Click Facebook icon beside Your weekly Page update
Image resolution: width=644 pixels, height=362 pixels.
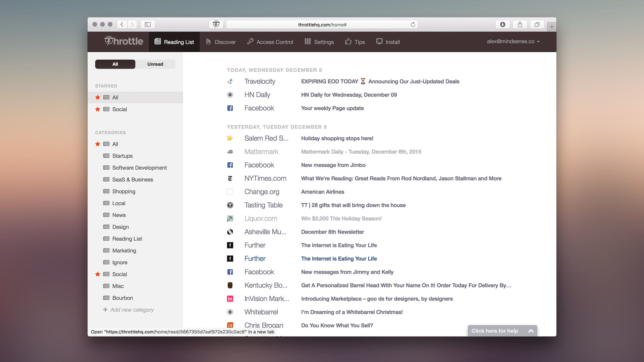coord(230,108)
